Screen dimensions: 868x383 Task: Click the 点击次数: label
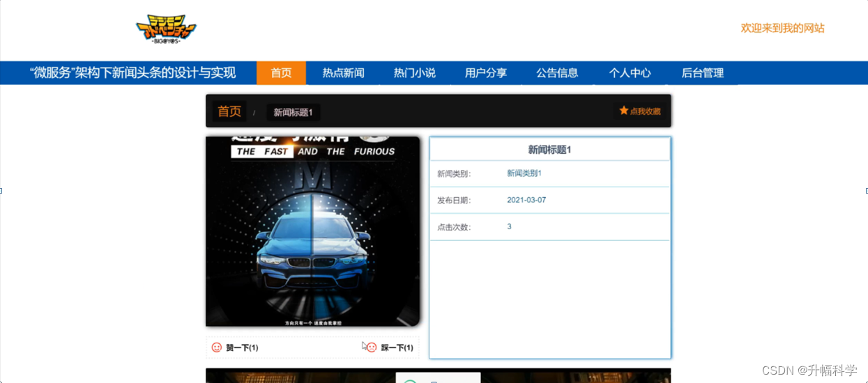[454, 227]
